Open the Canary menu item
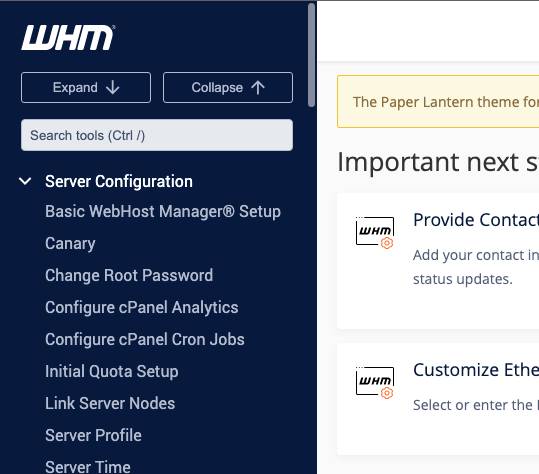The height and width of the screenshot is (474, 539). tap(70, 243)
